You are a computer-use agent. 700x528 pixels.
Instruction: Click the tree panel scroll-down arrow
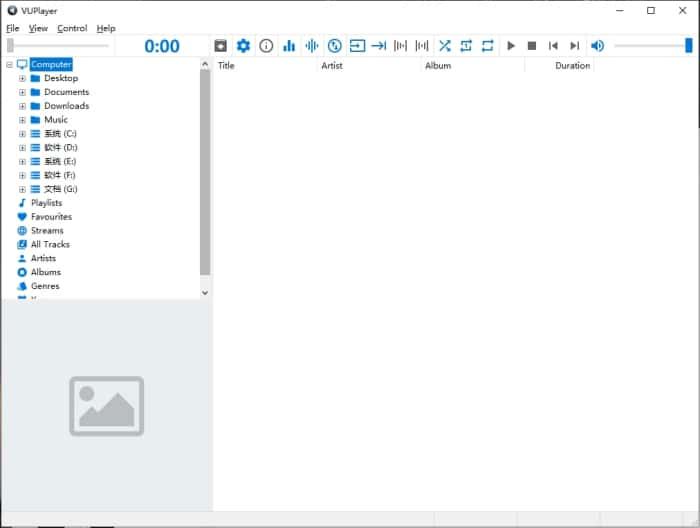(205, 293)
